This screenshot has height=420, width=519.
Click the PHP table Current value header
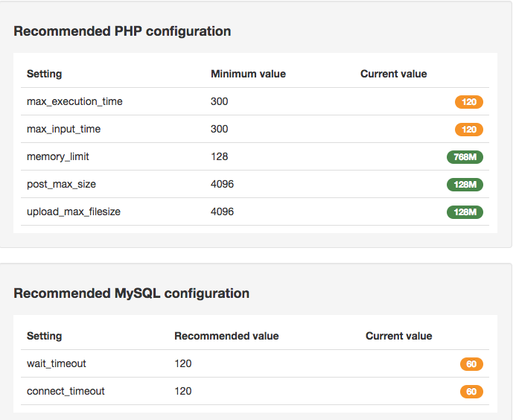pos(394,74)
